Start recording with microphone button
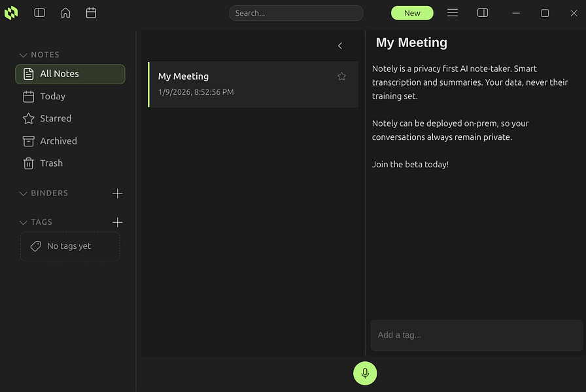The width and height of the screenshot is (586, 392). pyautogui.click(x=365, y=373)
